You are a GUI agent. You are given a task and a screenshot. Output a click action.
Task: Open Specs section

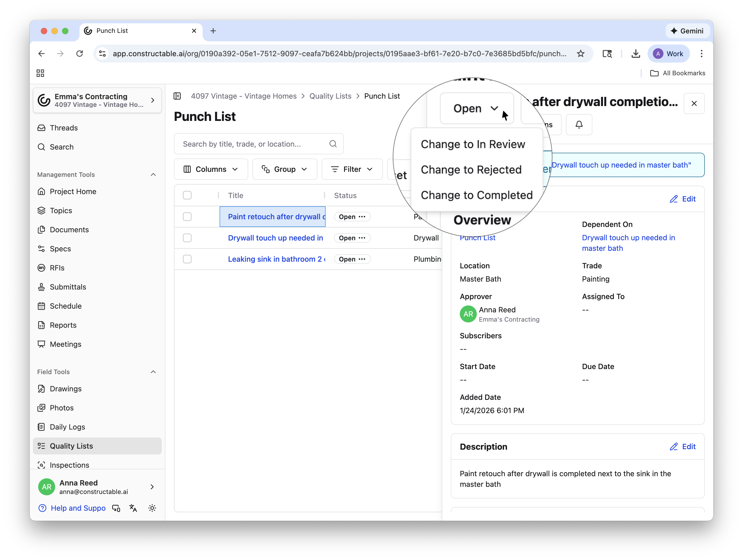click(97, 249)
